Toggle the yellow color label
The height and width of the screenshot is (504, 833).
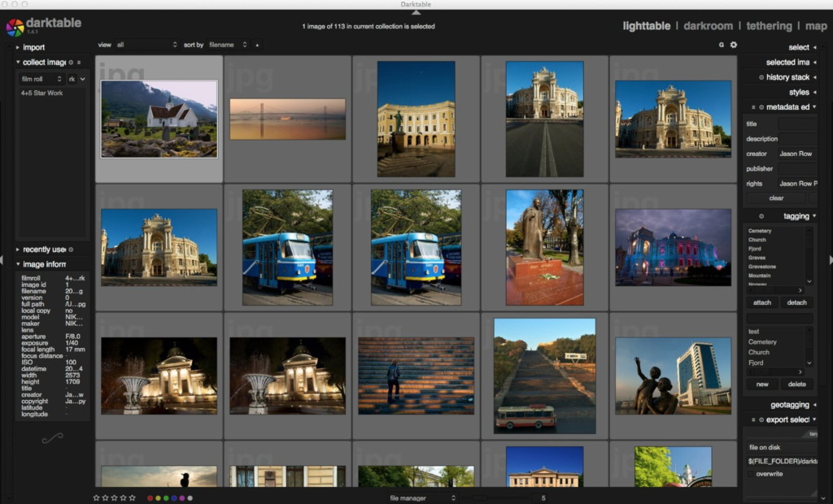tap(159, 498)
